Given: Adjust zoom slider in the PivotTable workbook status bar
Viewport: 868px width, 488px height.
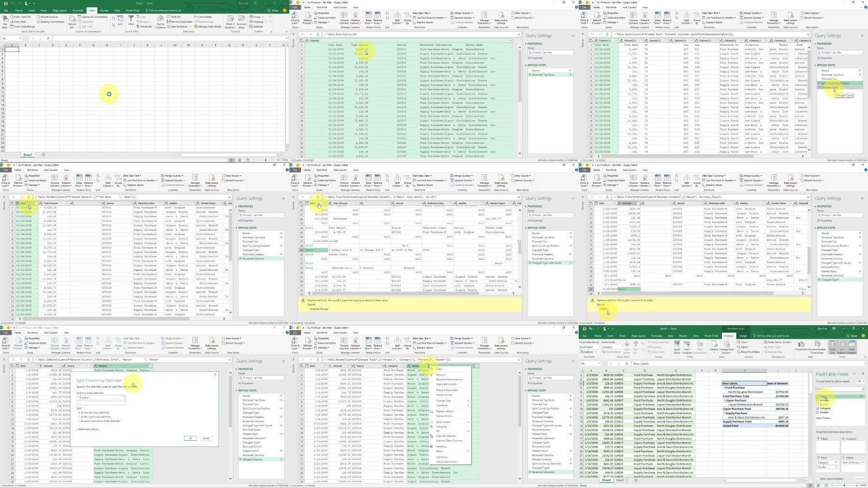Looking at the screenshot, I should tap(844, 486).
